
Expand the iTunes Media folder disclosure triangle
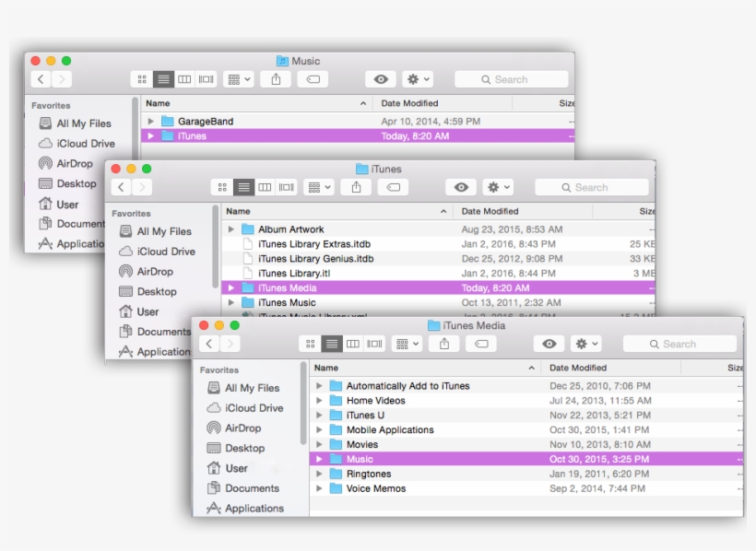click(x=231, y=287)
